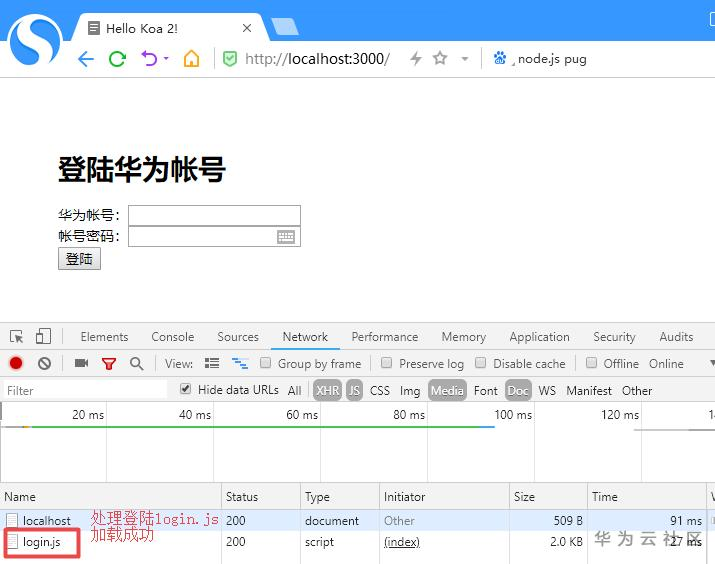Viewport: 715px width, 564px height.
Task: Toggle the Manifest filter
Action: tap(589, 390)
